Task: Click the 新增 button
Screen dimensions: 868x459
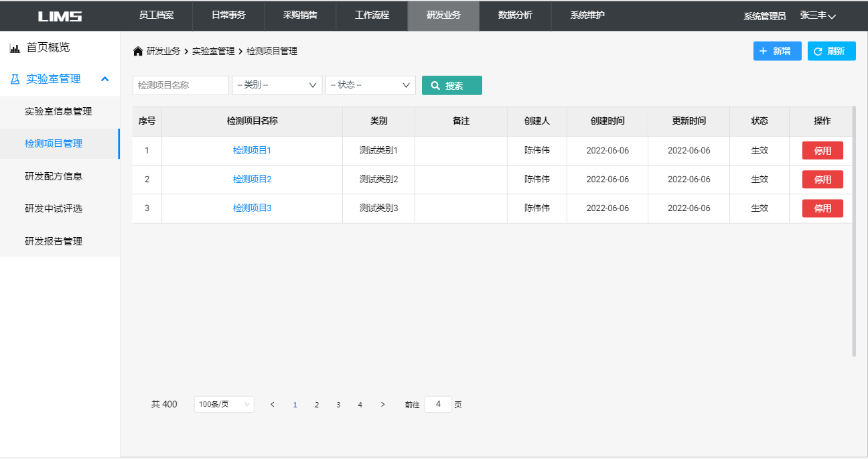Action: pyautogui.click(x=777, y=51)
